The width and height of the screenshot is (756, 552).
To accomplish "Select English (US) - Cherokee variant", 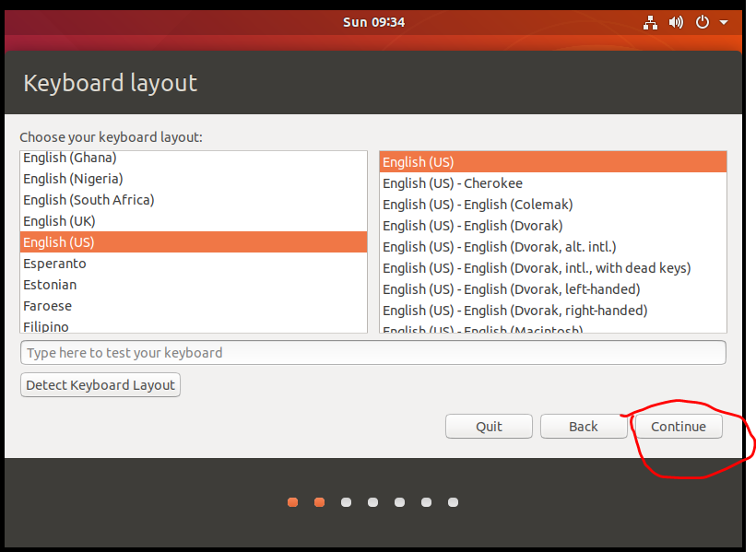I will click(553, 183).
